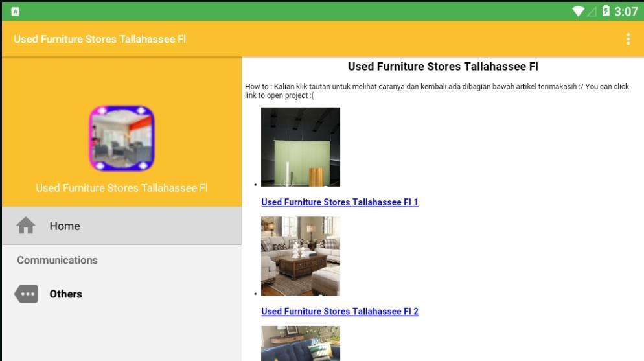Select Others in navigation drawer

point(122,294)
